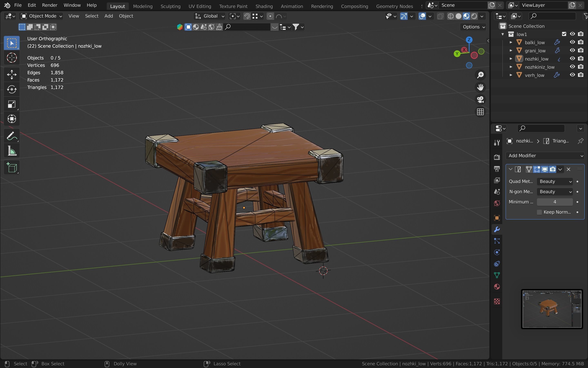Uncheck the low1 collection exclude checkbox
This screenshot has width=588, height=368.
tap(564, 34)
